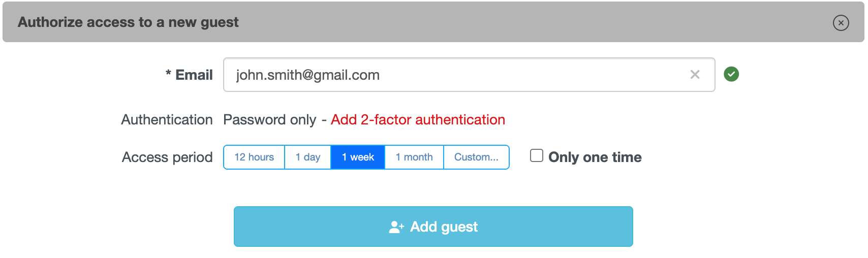The image size is (868, 258).
Task: Click the dialog title Authorize access to a new guest
Action: pyautogui.click(x=128, y=22)
